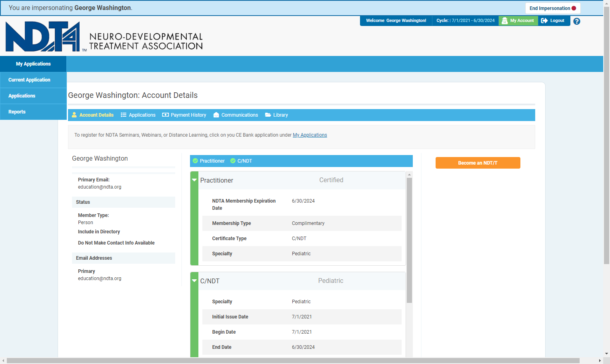Click the Logout arrow icon
Screen dimensions: 610x364
coord(544,21)
